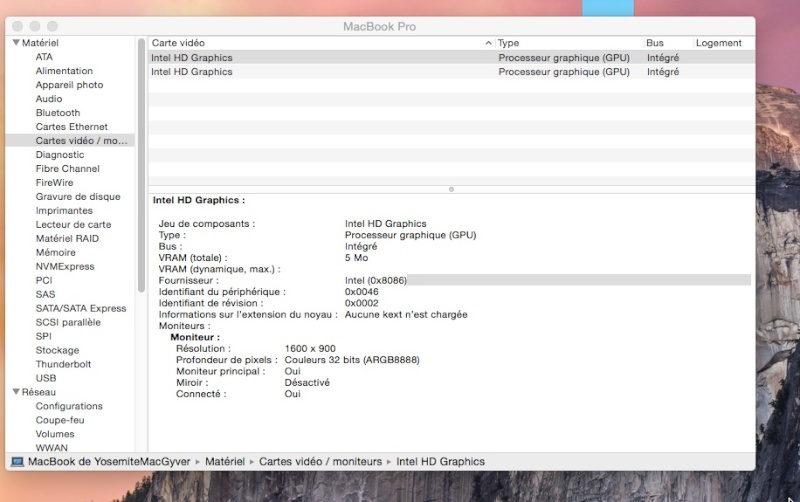Sort by Logement column header

click(x=724, y=43)
